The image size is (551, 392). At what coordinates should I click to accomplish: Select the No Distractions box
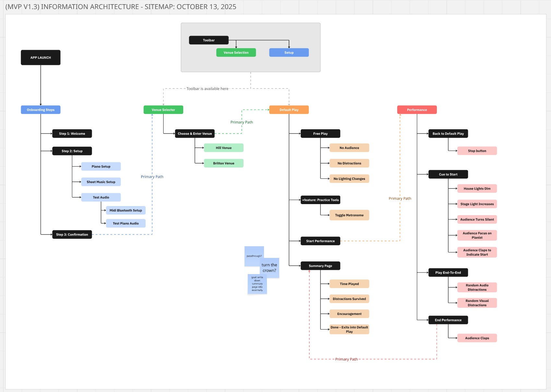pos(349,163)
